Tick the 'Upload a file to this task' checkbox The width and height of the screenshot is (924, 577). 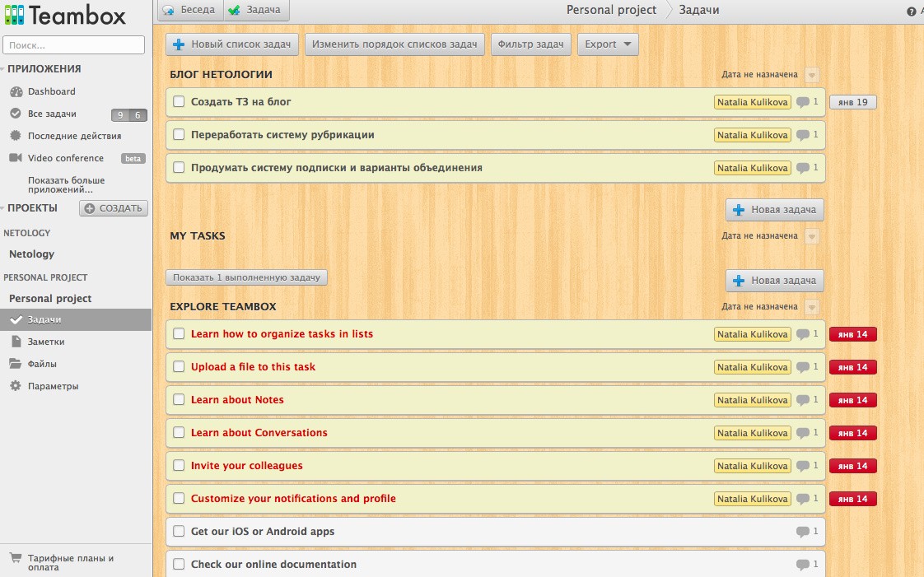coord(179,367)
